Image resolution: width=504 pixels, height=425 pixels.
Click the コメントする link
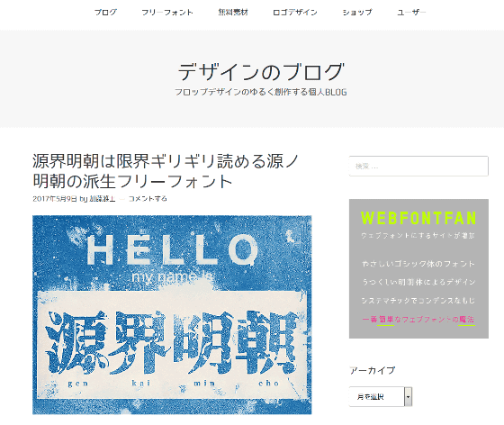pyautogui.click(x=148, y=199)
